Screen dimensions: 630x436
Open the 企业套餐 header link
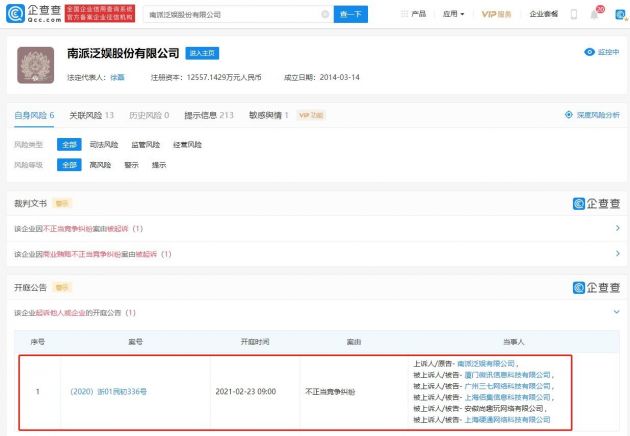(544, 14)
